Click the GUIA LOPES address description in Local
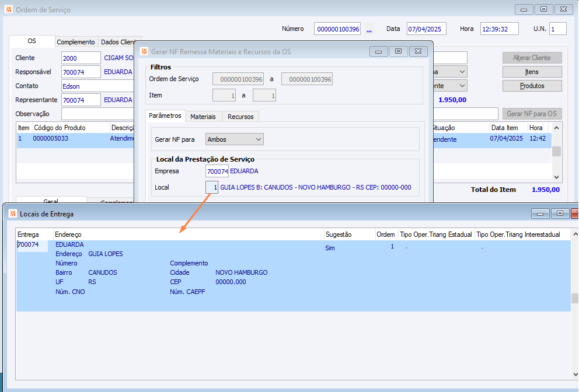 coord(316,187)
